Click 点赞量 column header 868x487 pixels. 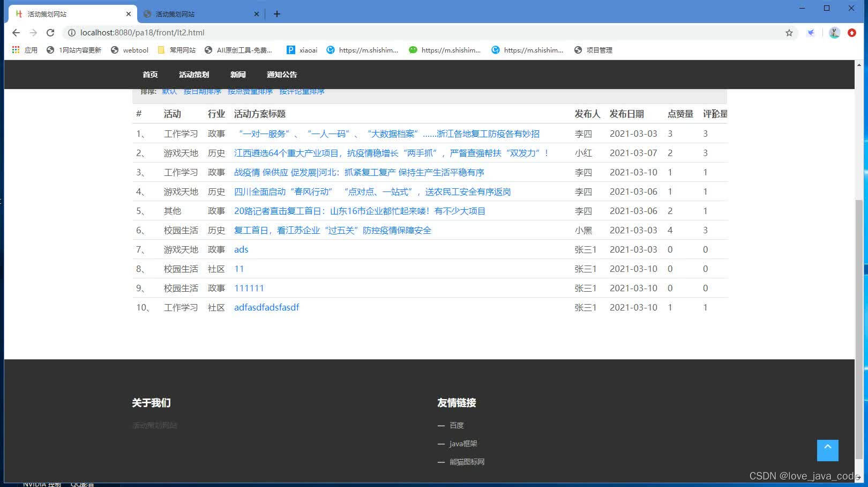point(680,114)
